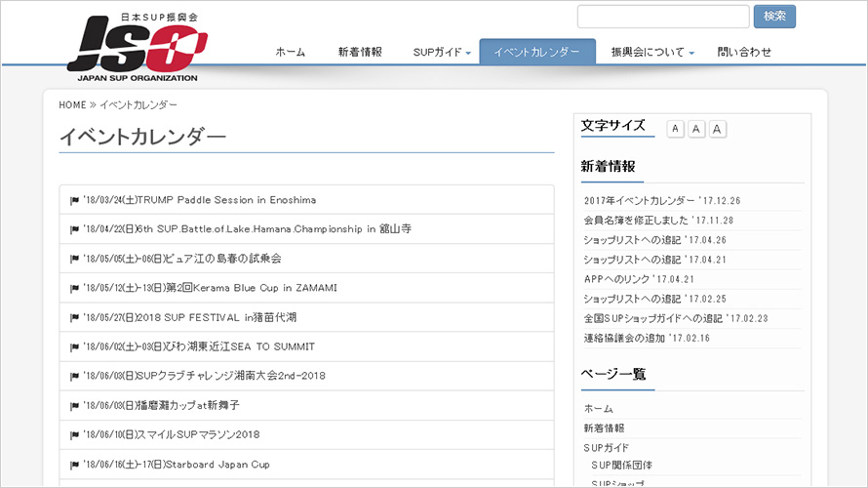Screen dimensions: 868x488
Task: Open APPへのリンク '17.04.21 news
Action: click(x=639, y=279)
